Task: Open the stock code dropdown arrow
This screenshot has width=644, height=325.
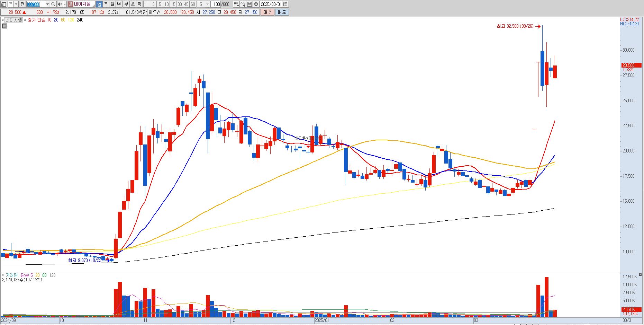Action: click(x=47, y=4)
